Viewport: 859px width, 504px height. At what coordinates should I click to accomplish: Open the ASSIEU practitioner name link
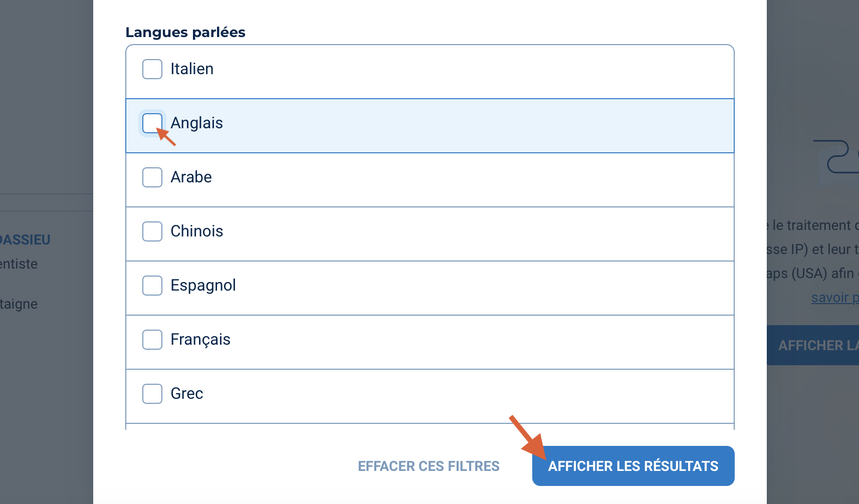pyautogui.click(x=25, y=240)
